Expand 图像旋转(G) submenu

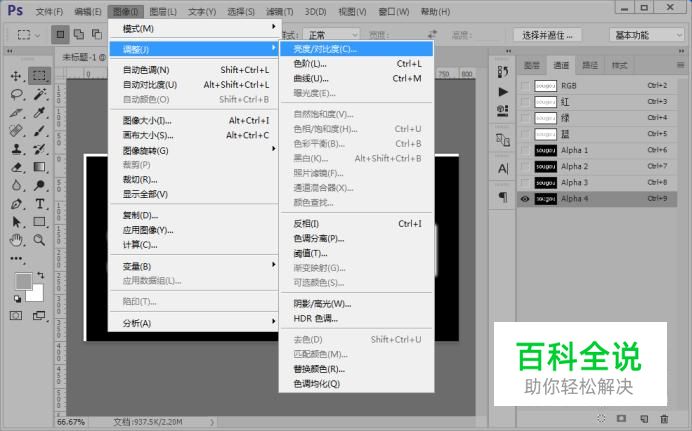[x=193, y=150]
